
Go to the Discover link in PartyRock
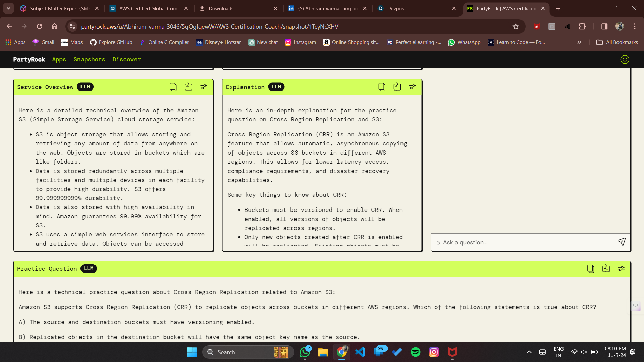[126, 59]
